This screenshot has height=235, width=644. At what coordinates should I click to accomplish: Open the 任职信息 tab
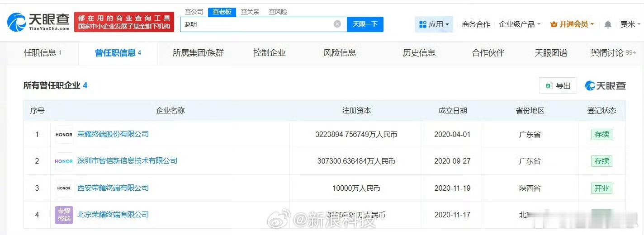(43, 53)
